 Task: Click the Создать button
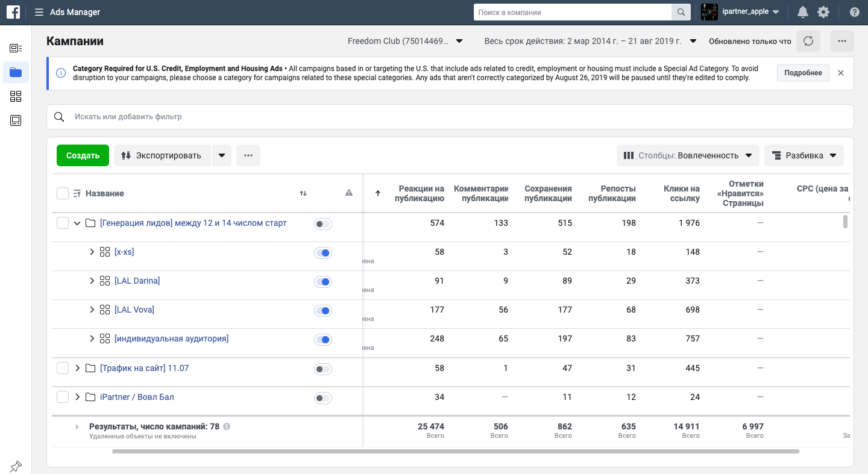point(83,155)
